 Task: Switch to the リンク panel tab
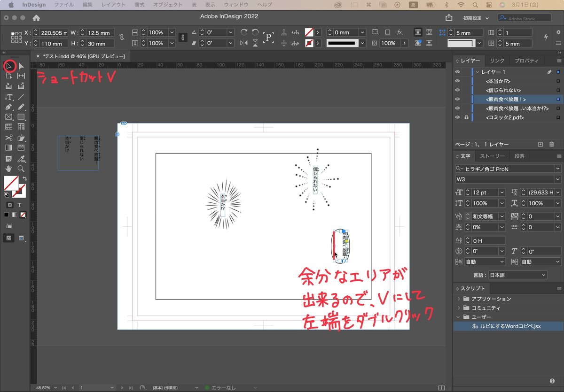497,61
